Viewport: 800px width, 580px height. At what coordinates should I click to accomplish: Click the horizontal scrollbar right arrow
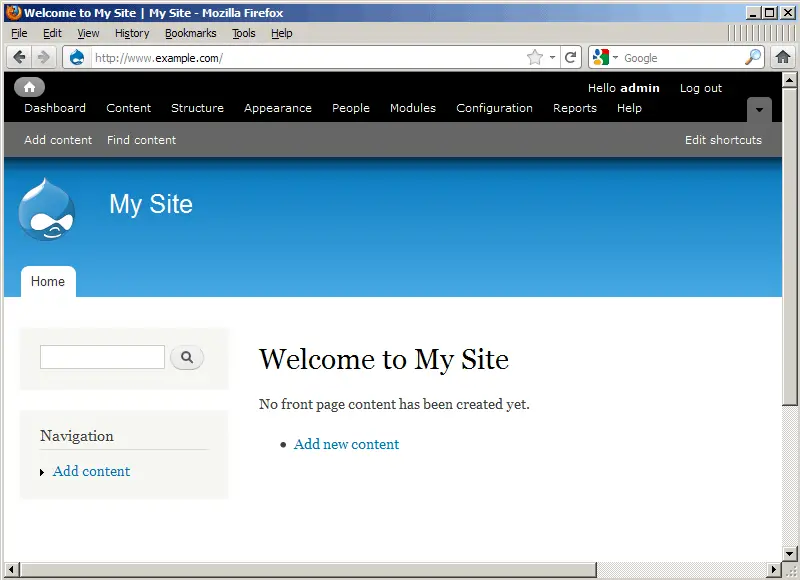pos(773,569)
